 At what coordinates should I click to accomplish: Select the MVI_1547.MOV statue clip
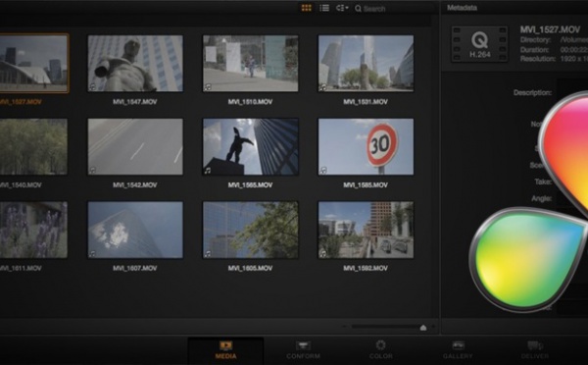pyautogui.click(x=135, y=64)
